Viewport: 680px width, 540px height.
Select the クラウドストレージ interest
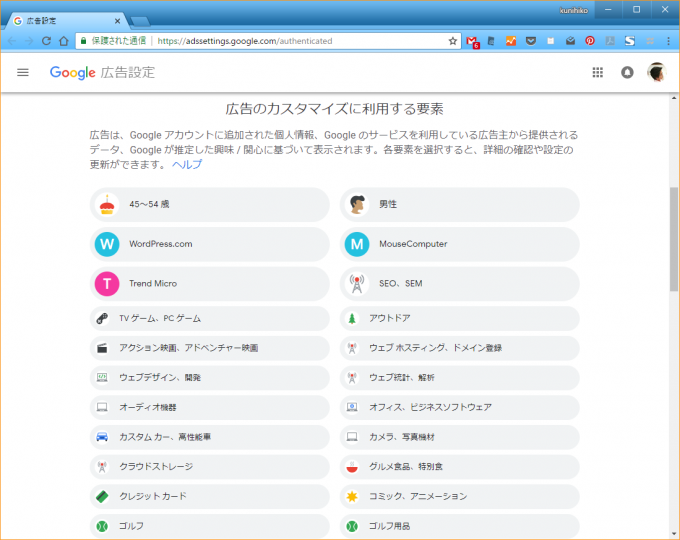pyautogui.click(x=209, y=467)
